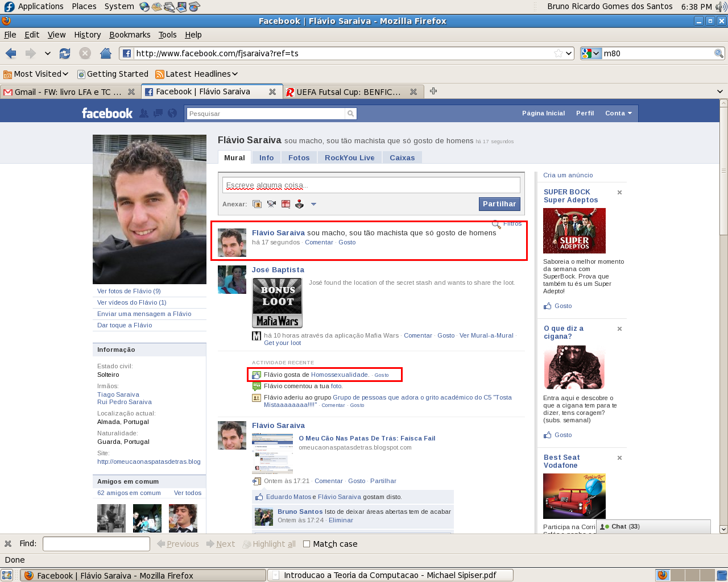Expand the URL bar history dropdown
Viewport: 728px width, 582px height.
click(x=569, y=53)
